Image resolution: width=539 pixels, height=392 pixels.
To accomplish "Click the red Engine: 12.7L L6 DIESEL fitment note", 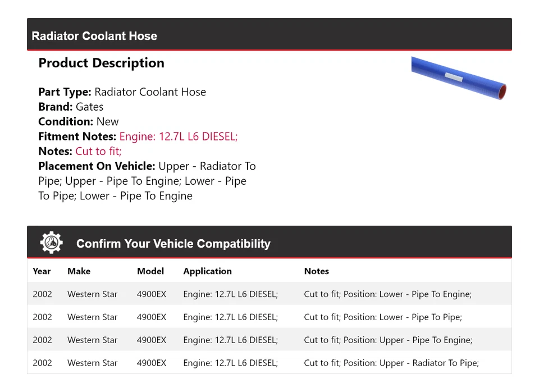I will coord(179,136).
